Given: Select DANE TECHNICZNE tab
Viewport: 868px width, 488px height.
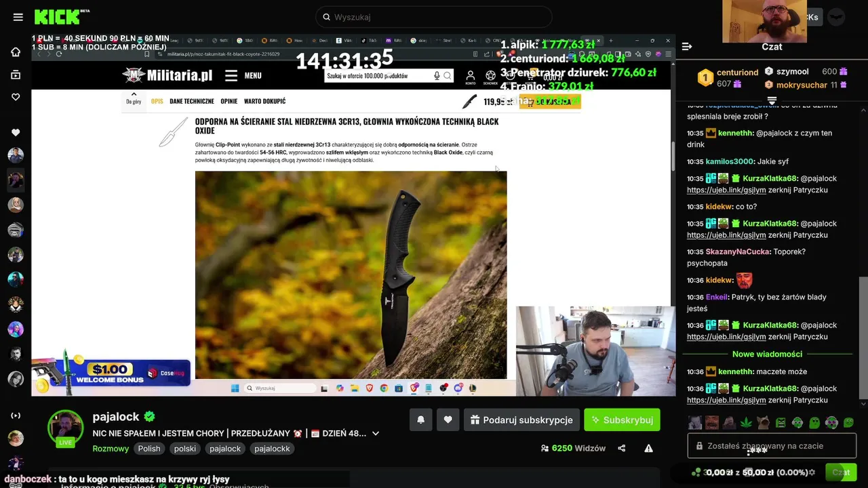Looking at the screenshot, I should [192, 101].
